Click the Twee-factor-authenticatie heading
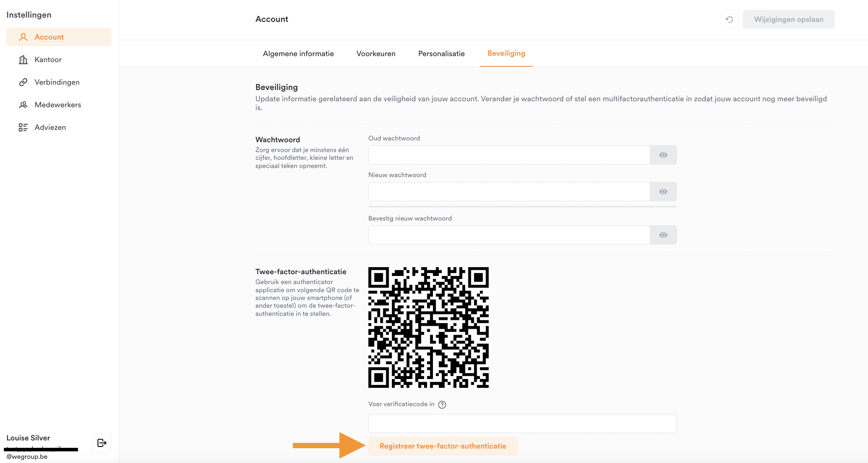The height and width of the screenshot is (463, 868). pyautogui.click(x=301, y=272)
